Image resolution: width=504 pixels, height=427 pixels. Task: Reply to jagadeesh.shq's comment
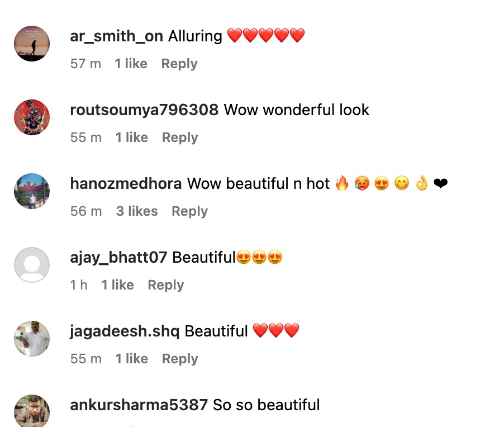[180, 359]
